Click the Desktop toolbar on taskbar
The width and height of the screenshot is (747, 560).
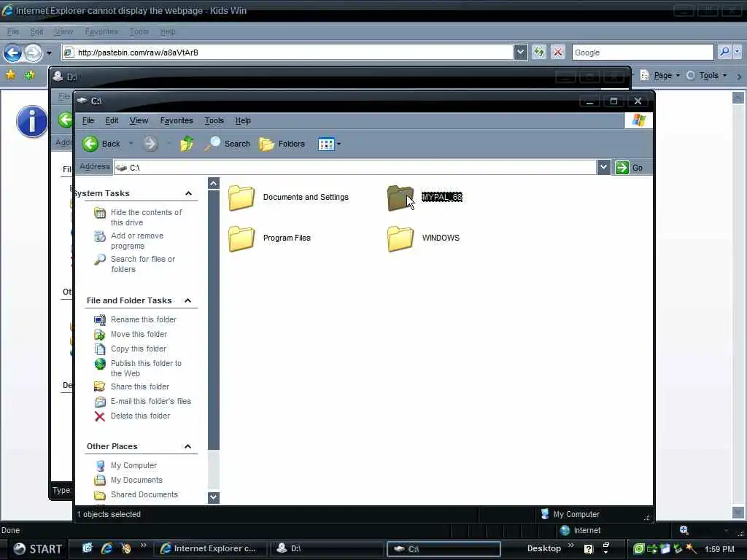(544, 548)
